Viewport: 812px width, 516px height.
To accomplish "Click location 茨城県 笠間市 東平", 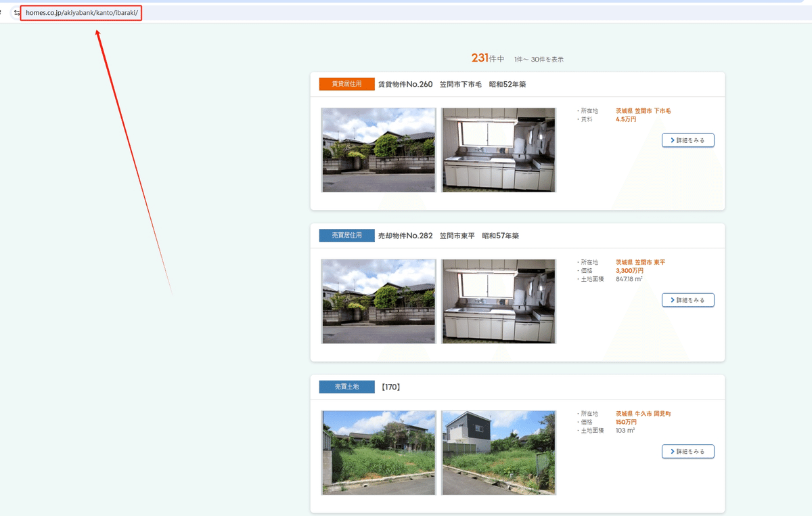I will coord(640,262).
